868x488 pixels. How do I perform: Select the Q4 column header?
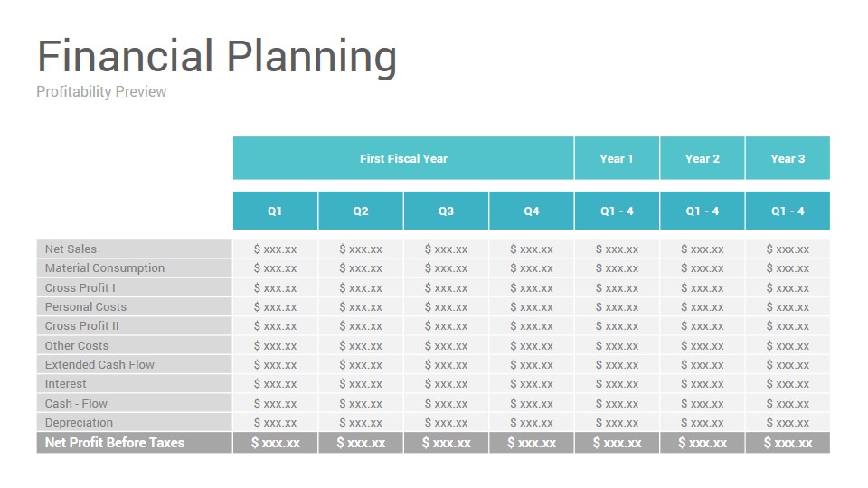(x=532, y=211)
